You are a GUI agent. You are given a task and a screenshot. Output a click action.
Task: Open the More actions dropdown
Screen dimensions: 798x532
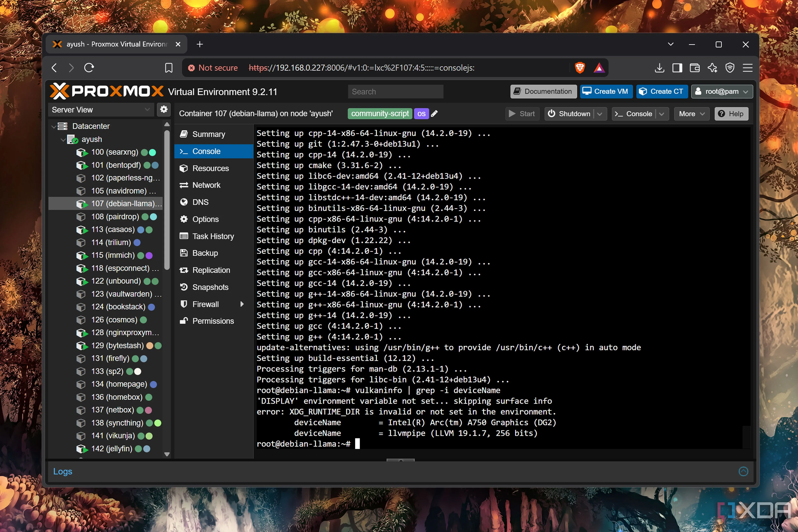click(x=691, y=114)
